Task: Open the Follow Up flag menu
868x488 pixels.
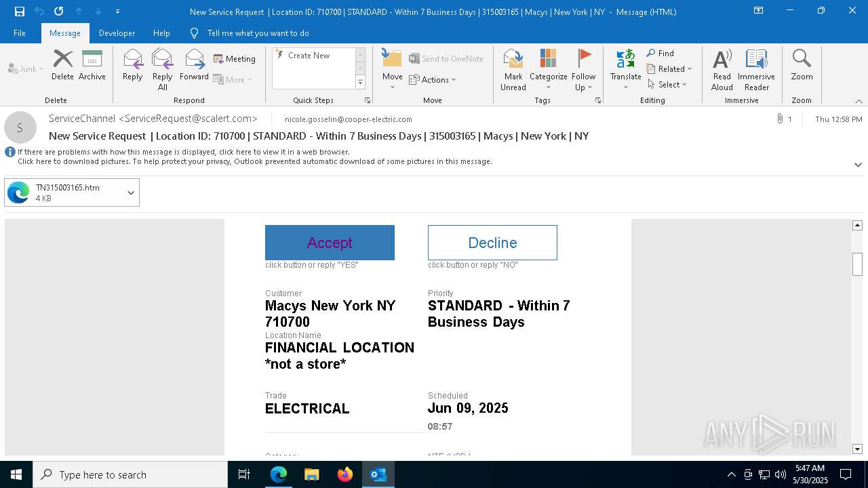Action: (x=583, y=70)
